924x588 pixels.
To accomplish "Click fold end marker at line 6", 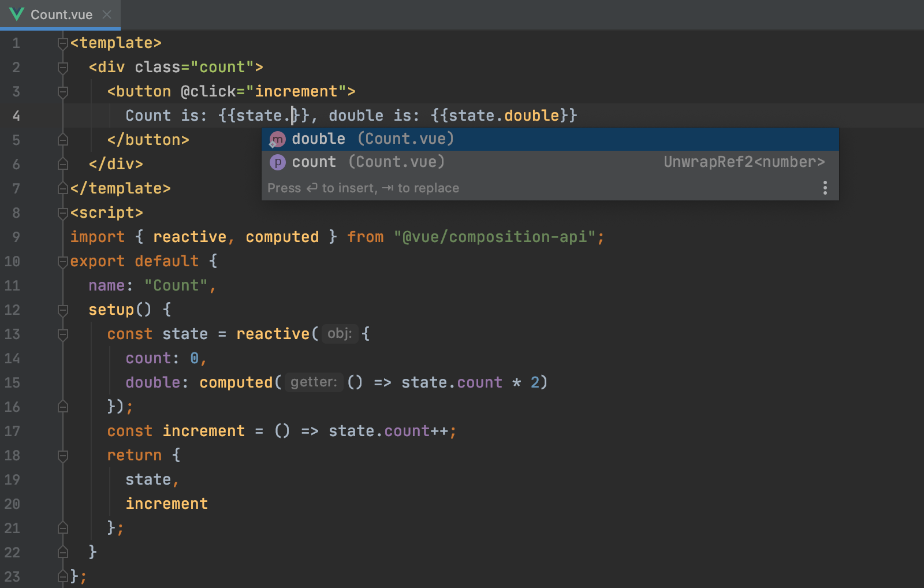I will pyautogui.click(x=63, y=165).
